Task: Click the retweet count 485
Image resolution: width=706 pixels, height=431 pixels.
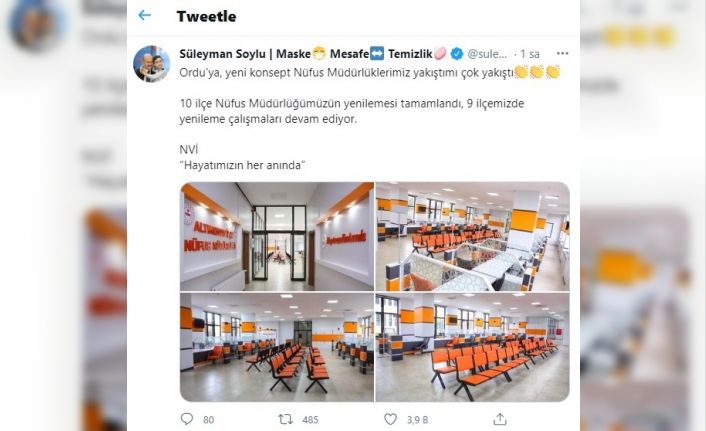Action: (310, 420)
